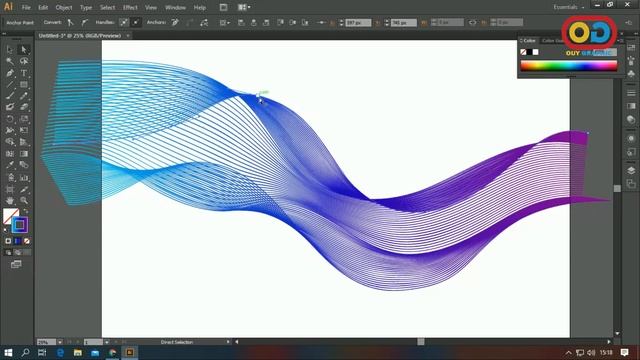Viewport: 640px width, 360px height.
Task: Select the Scale tool
Action: tap(24, 119)
